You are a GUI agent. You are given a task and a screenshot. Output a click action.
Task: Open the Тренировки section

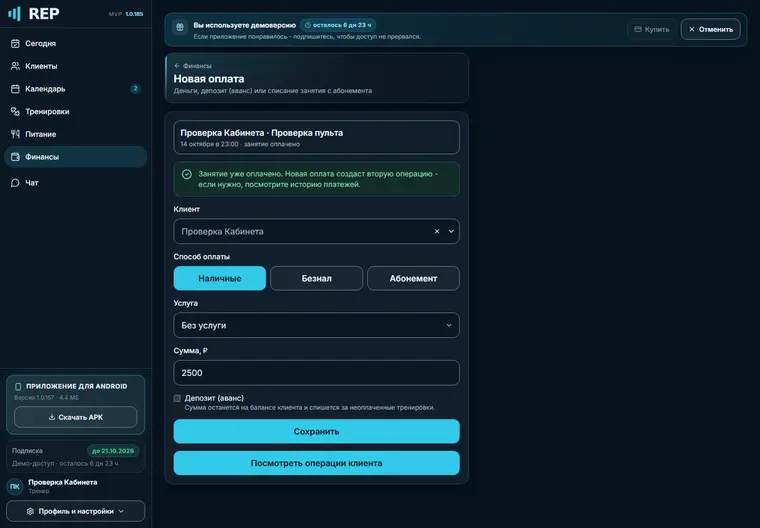[x=76, y=112]
